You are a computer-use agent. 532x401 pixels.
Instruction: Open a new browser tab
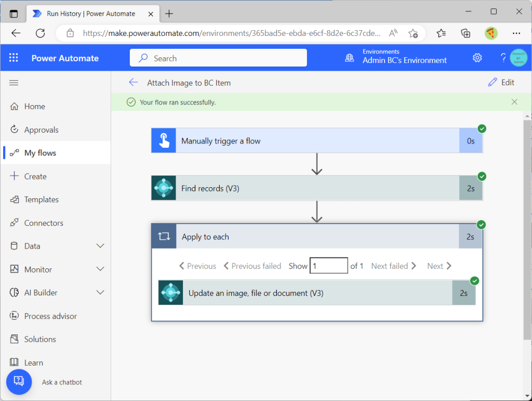point(169,14)
